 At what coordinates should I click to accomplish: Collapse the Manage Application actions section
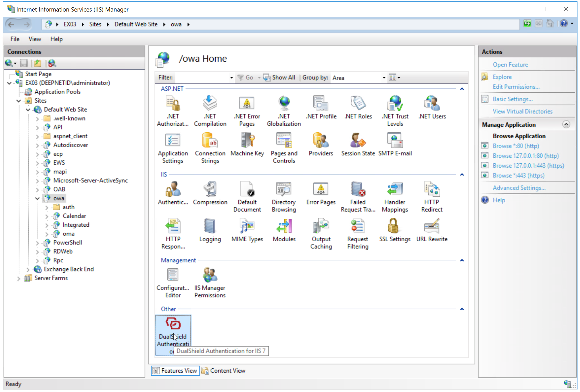tap(566, 124)
